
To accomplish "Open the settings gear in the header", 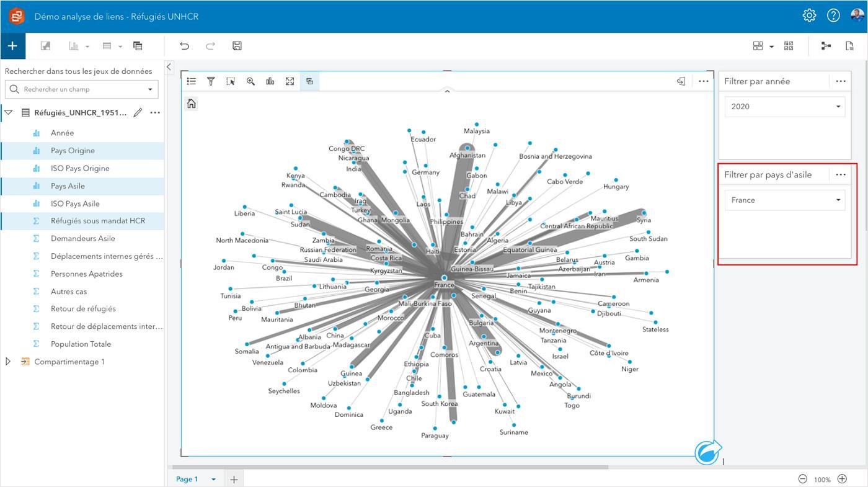I will (809, 16).
